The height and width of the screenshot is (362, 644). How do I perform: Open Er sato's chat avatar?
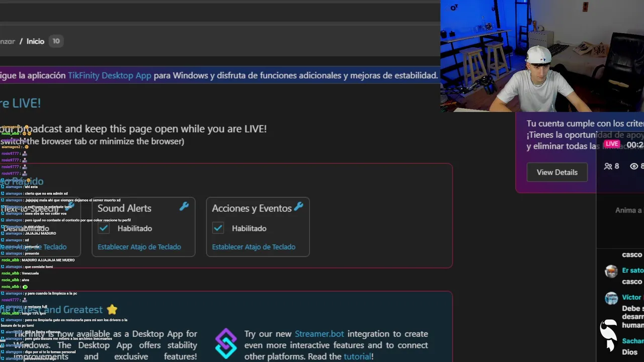pos(611,271)
